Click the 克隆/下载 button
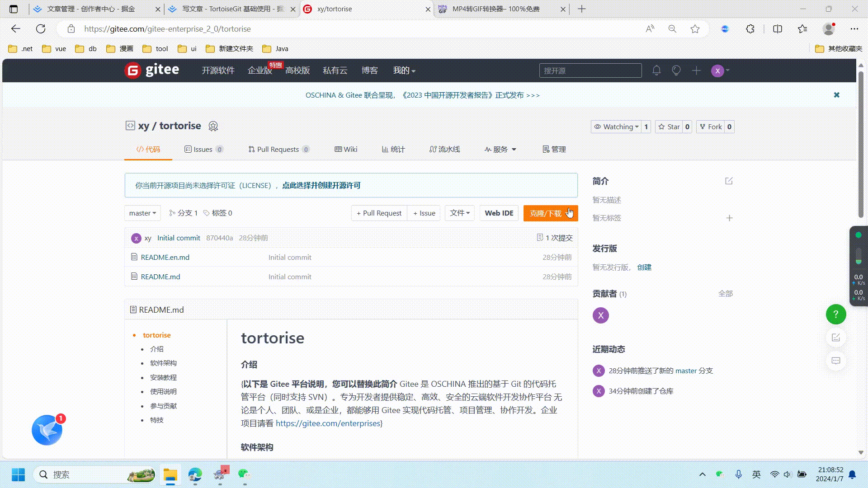The image size is (868, 488). click(x=551, y=213)
